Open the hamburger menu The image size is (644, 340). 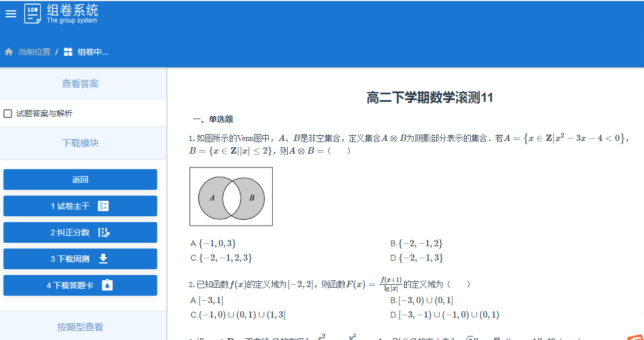(11, 14)
